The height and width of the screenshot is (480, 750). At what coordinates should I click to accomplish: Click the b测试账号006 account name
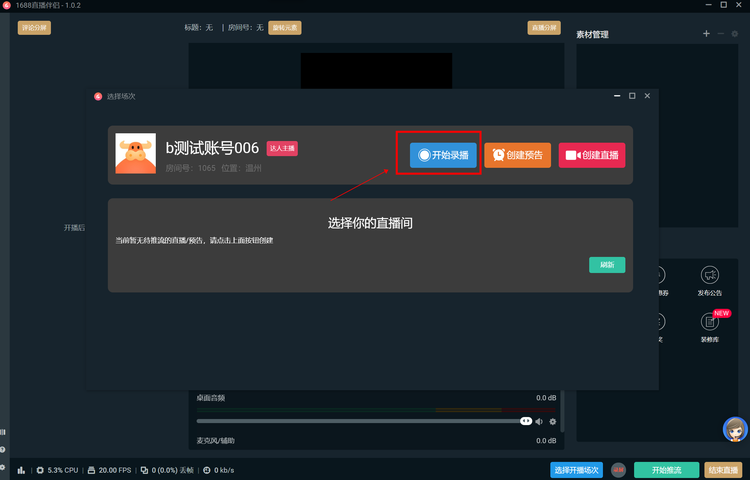pos(212,148)
